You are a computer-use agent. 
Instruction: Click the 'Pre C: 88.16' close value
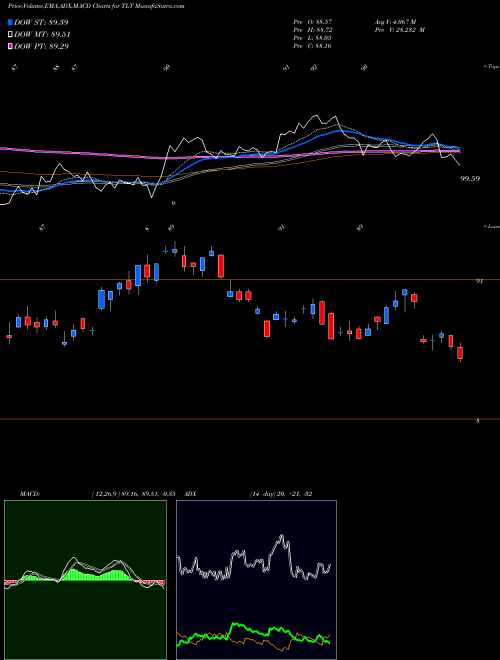click(313, 46)
